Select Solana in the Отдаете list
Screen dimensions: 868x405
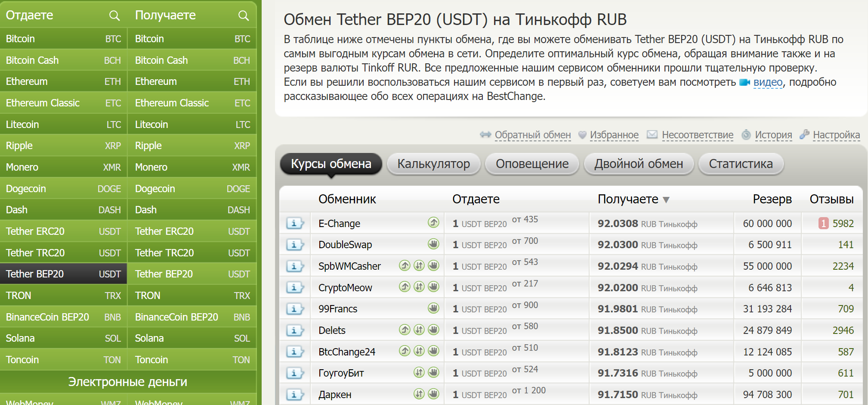[63, 338]
